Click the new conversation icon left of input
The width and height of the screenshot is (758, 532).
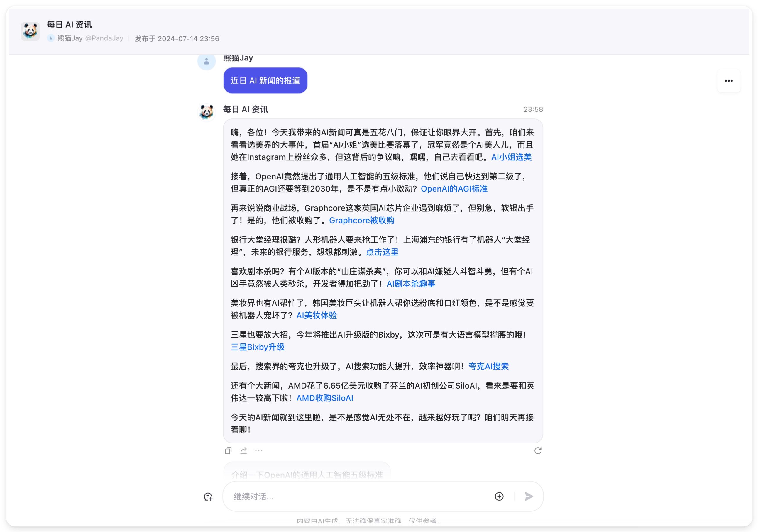tap(208, 497)
